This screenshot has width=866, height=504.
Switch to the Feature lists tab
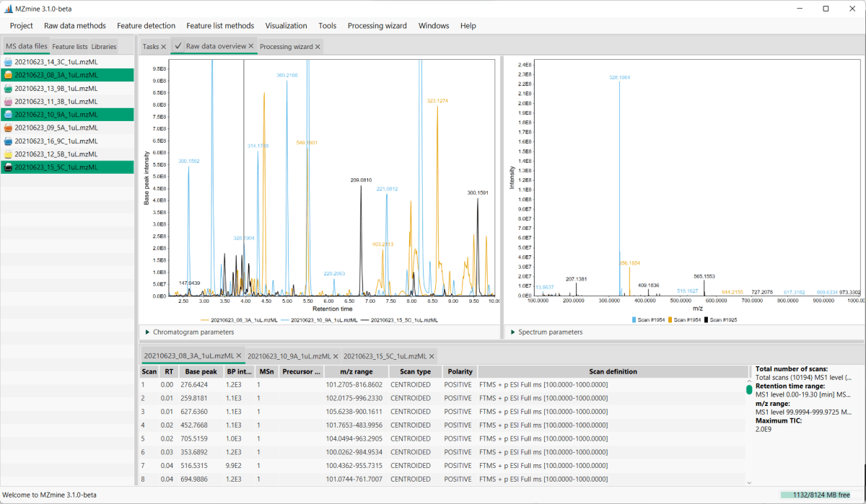(70, 46)
